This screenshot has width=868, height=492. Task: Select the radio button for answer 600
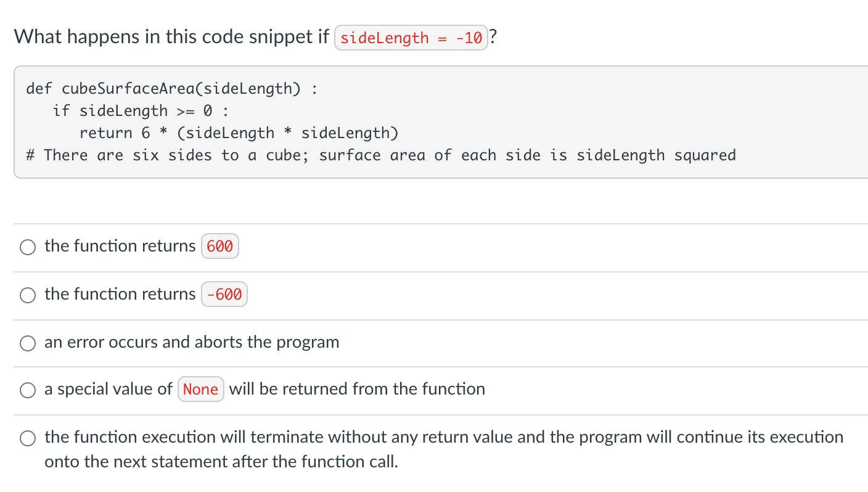(28, 247)
